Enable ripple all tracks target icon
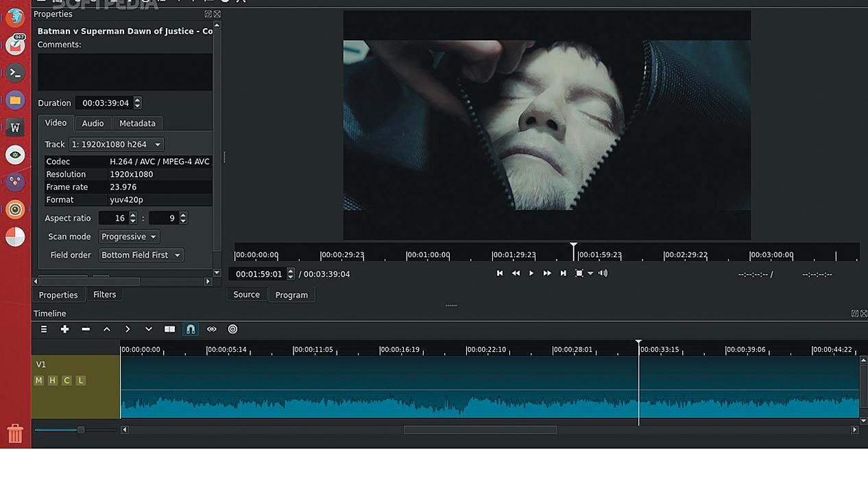This screenshot has width=868, height=498. 232,329
